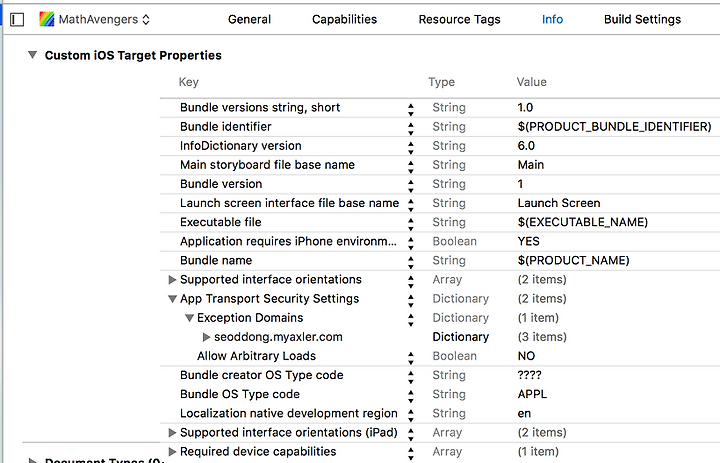The image size is (720, 463).
Task: Select the Bundle name key
Action: click(216, 260)
